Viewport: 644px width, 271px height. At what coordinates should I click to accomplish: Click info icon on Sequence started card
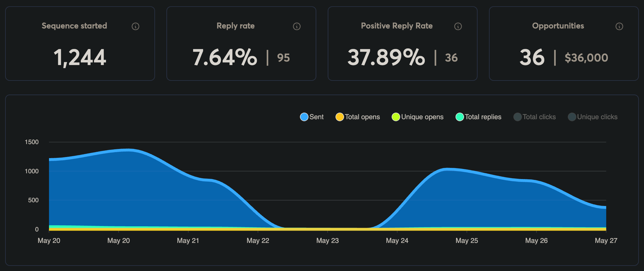136,26
